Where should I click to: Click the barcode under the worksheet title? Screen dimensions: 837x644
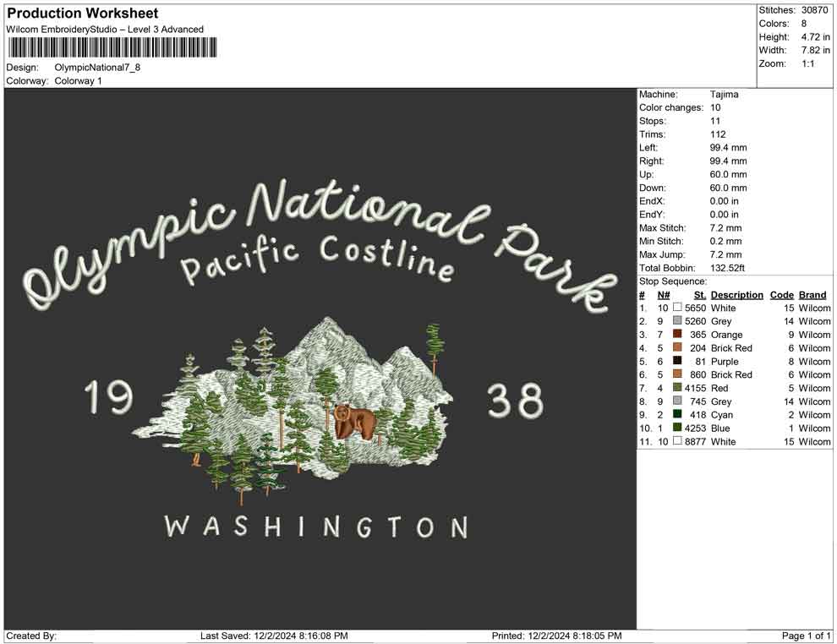click(x=112, y=47)
